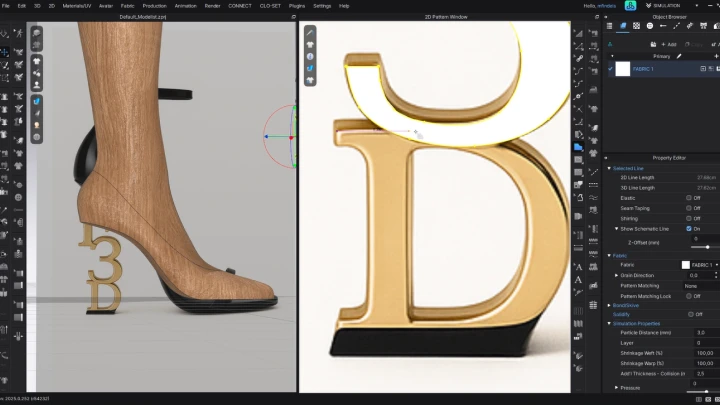Open the Production menu
The width and height of the screenshot is (720, 405).
(x=154, y=6)
